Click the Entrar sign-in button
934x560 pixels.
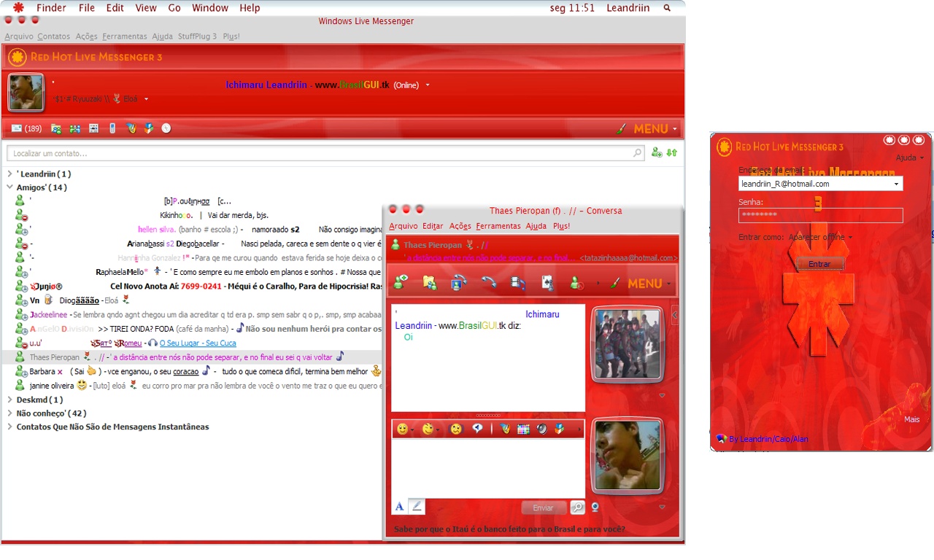tap(819, 264)
